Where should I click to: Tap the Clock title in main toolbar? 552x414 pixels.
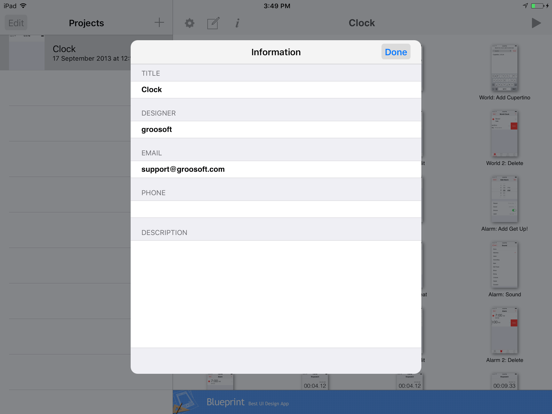[362, 23]
